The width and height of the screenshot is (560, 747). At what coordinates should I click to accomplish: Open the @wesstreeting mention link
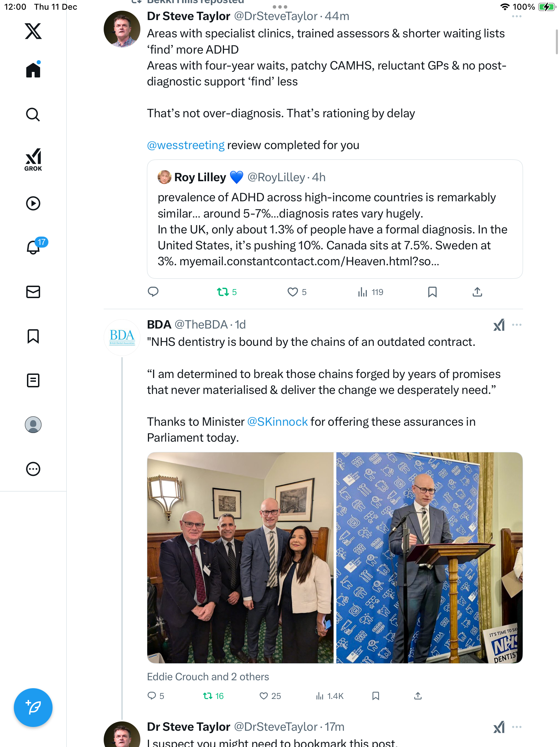coord(186,145)
